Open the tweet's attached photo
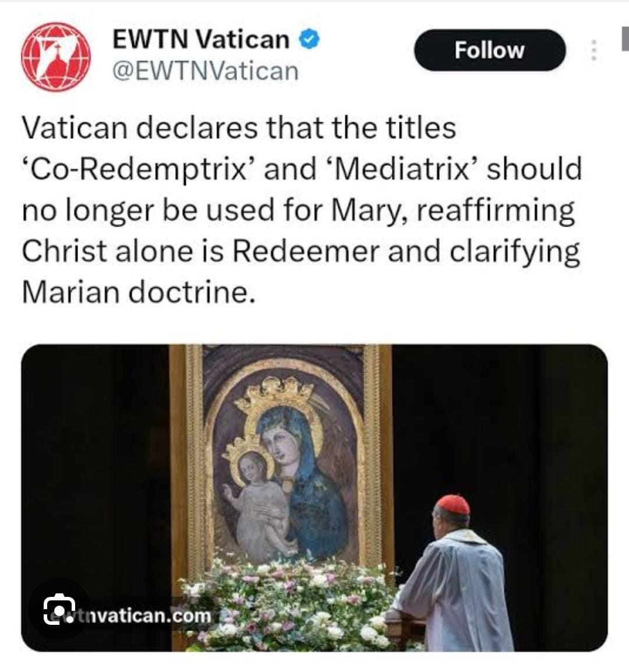The width and height of the screenshot is (629, 672). click(x=314, y=498)
